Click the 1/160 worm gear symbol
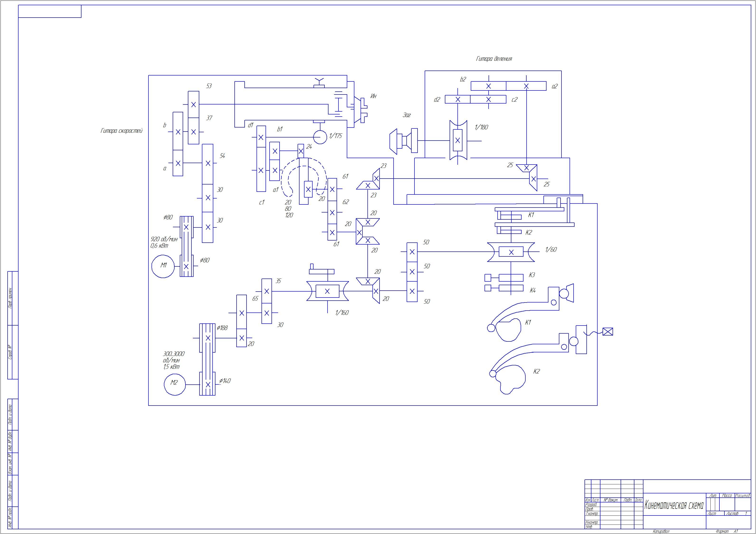 pos(327,291)
